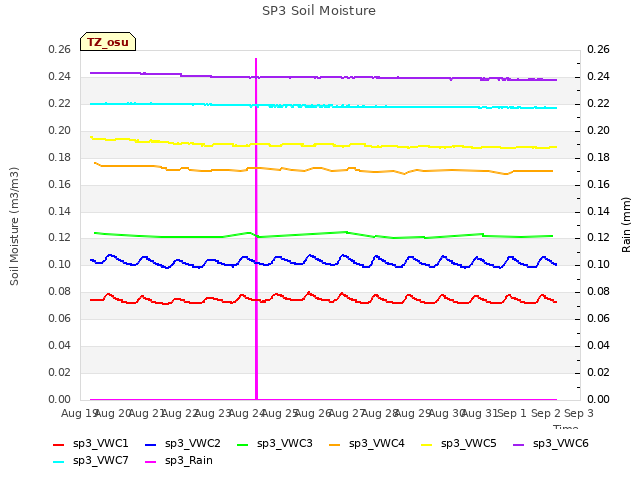Viewport: 640px width, 480px height.
Task: Toggle the sp3_VWC3 legend entry
Action: tap(275, 444)
